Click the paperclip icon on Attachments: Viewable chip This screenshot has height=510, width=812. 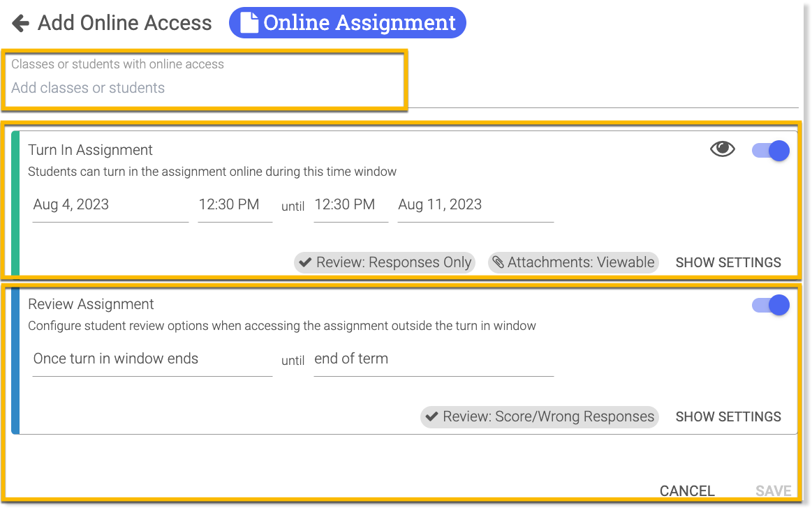[498, 262]
